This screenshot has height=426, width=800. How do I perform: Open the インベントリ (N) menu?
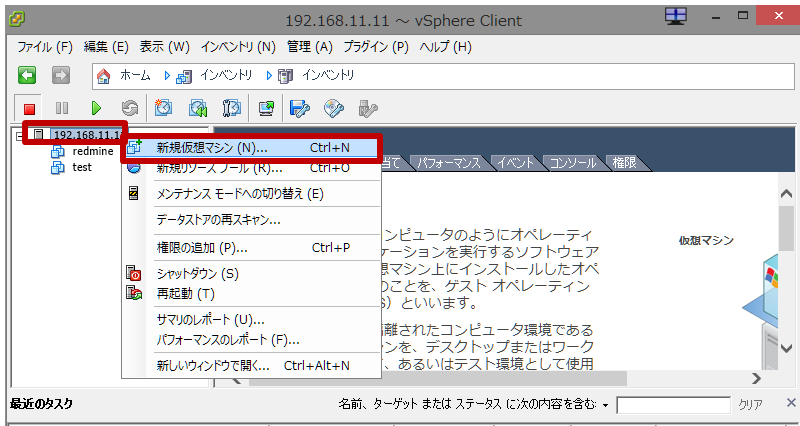coord(238,47)
